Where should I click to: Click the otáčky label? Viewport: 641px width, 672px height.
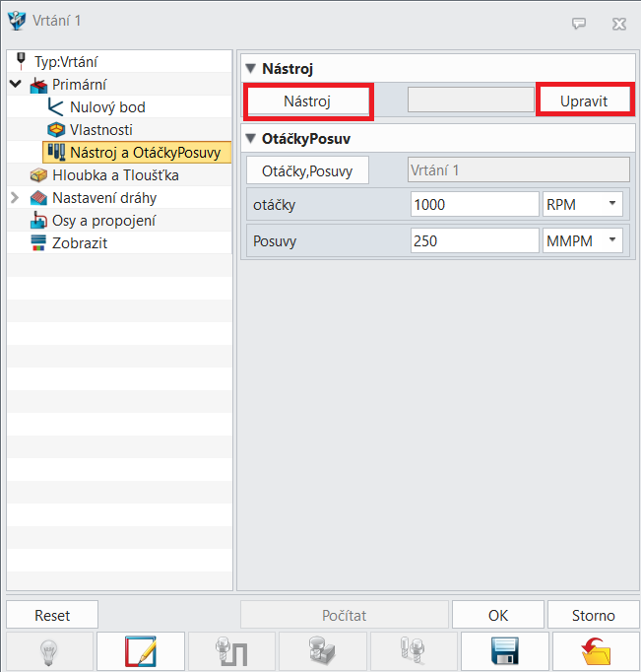pos(275,205)
